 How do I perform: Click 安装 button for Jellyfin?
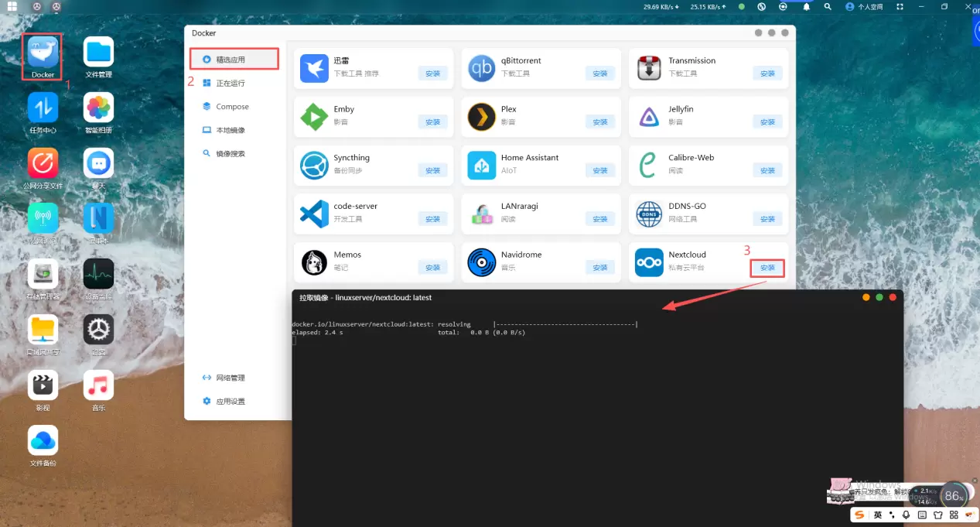tap(767, 122)
